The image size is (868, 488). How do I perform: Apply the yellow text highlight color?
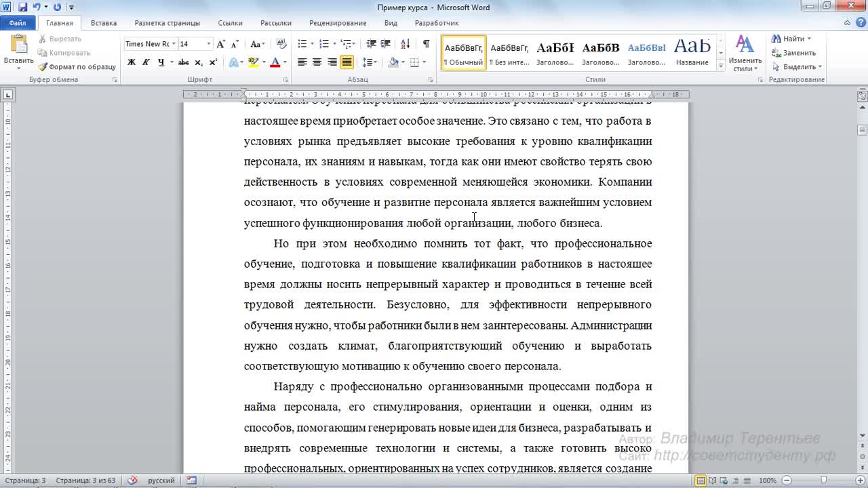(x=253, y=62)
